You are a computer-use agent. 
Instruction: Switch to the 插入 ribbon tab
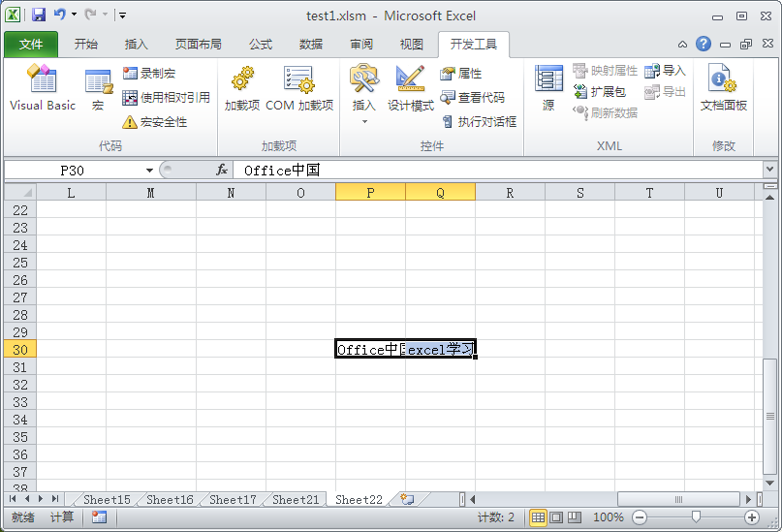(x=137, y=45)
